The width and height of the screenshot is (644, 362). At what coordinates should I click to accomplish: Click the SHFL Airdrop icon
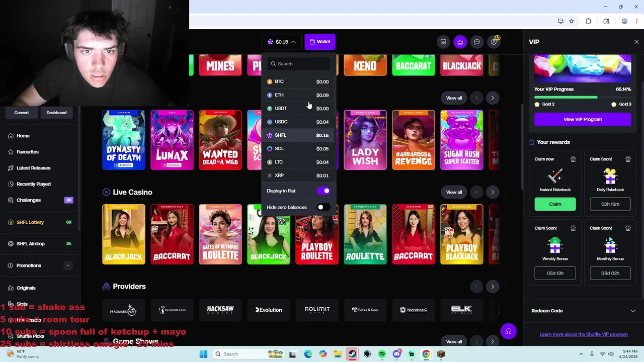[x=11, y=244]
